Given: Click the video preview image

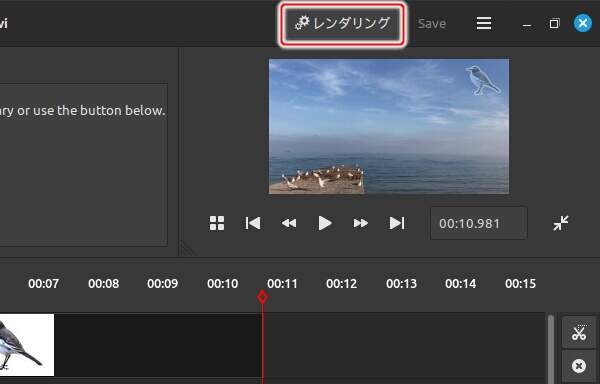Looking at the screenshot, I should click(x=389, y=126).
